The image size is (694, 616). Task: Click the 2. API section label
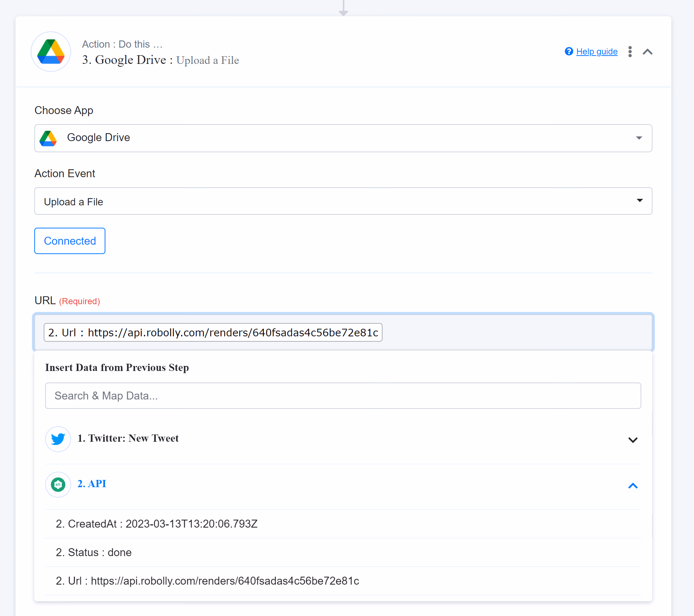pyautogui.click(x=92, y=484)
